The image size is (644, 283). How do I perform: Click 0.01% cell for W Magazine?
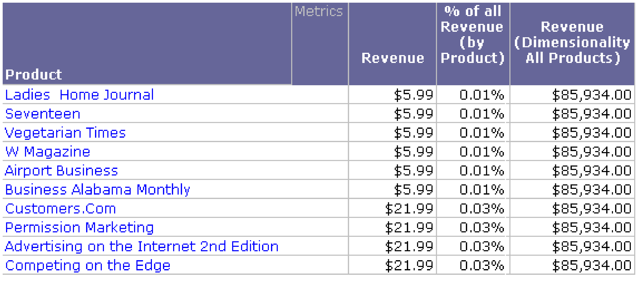[482, 152]
